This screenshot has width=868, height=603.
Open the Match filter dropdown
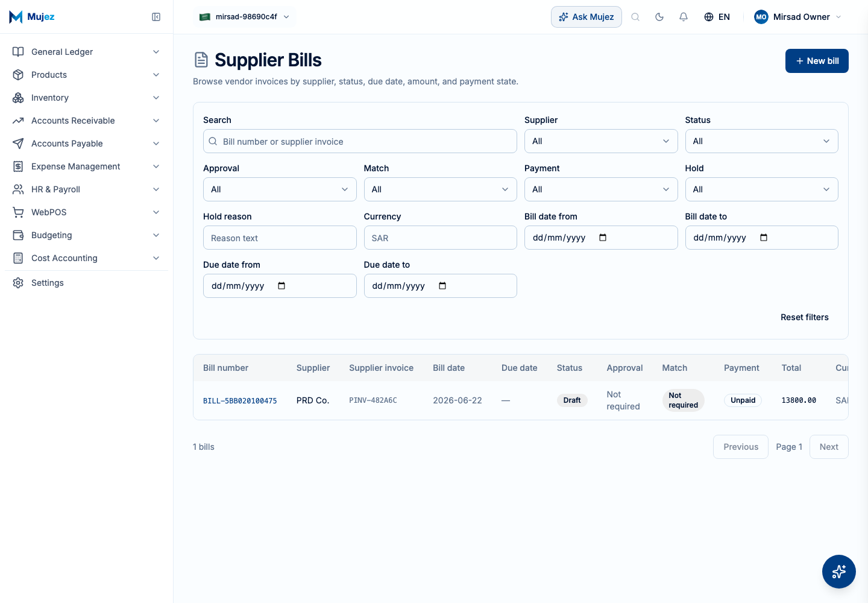(440, 189)
